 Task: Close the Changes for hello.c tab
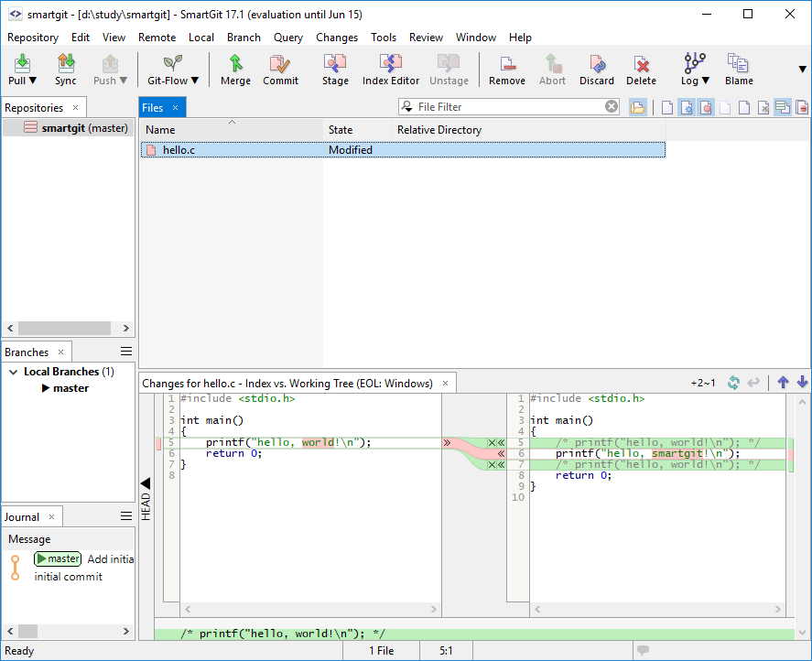coord(445,384)
